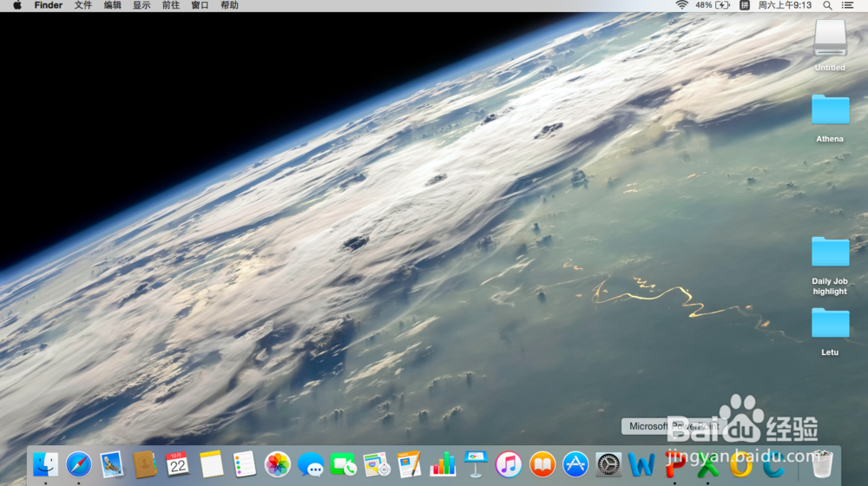Click the clock showing 周六上午9:13

[785, 5]
